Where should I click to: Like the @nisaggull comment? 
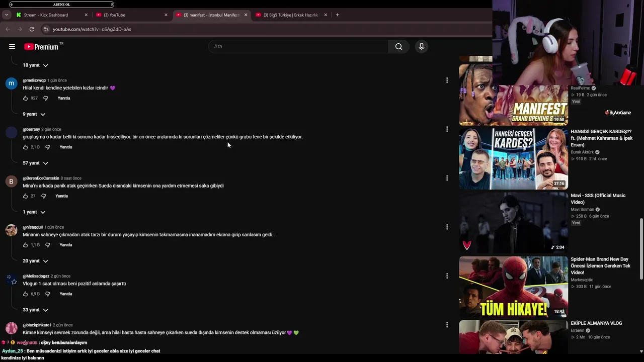[x=25, y=245]
